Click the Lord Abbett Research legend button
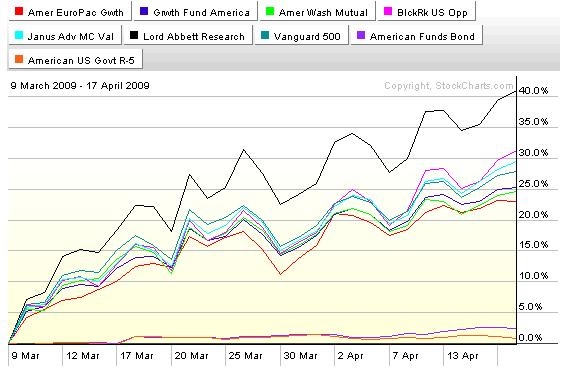571x387 pixels. pyautogui.click(x=188, y=36)
